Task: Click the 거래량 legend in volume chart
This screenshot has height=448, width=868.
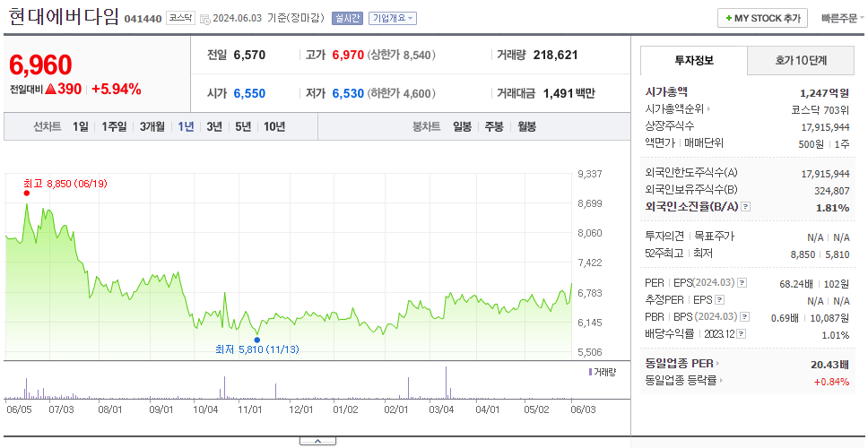Action: pos(602,372)
